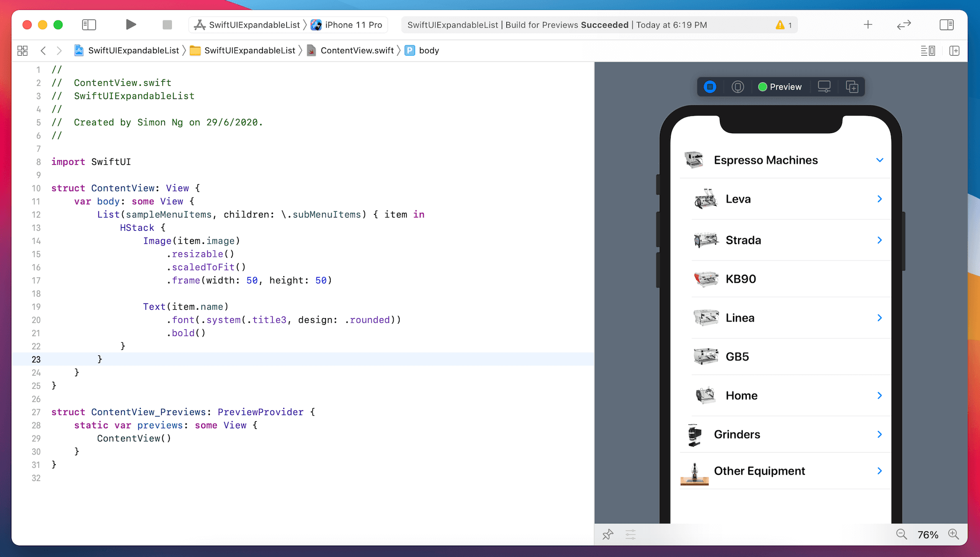Toggle the Project Navigator sidebar
This screenshot has height=557, width=980.
(88, 25)
